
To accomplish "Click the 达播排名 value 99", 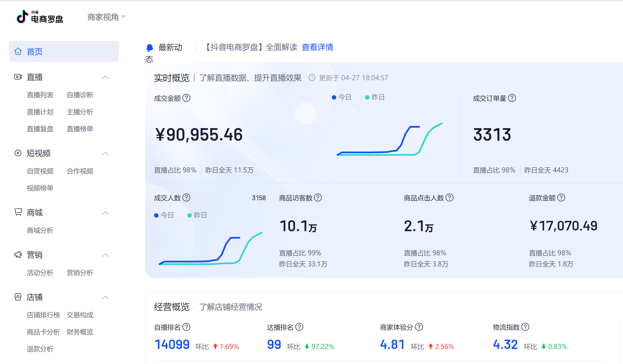I will click(x=274, y=345).
